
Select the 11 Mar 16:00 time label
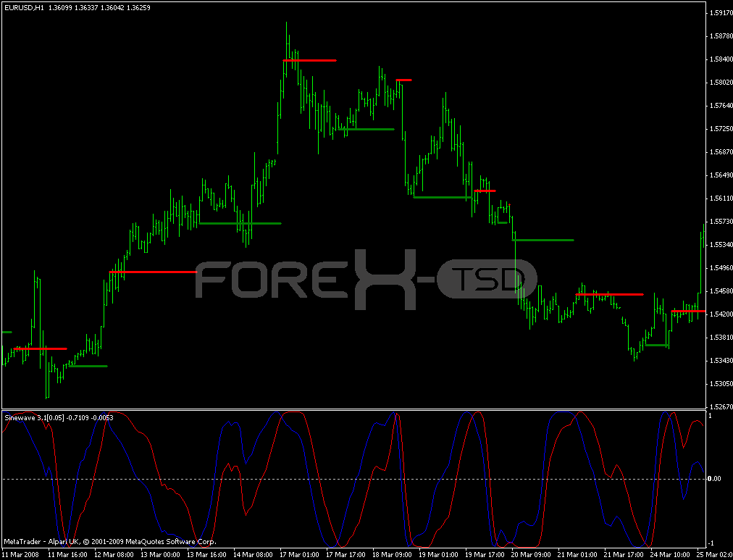coord(68,555)
